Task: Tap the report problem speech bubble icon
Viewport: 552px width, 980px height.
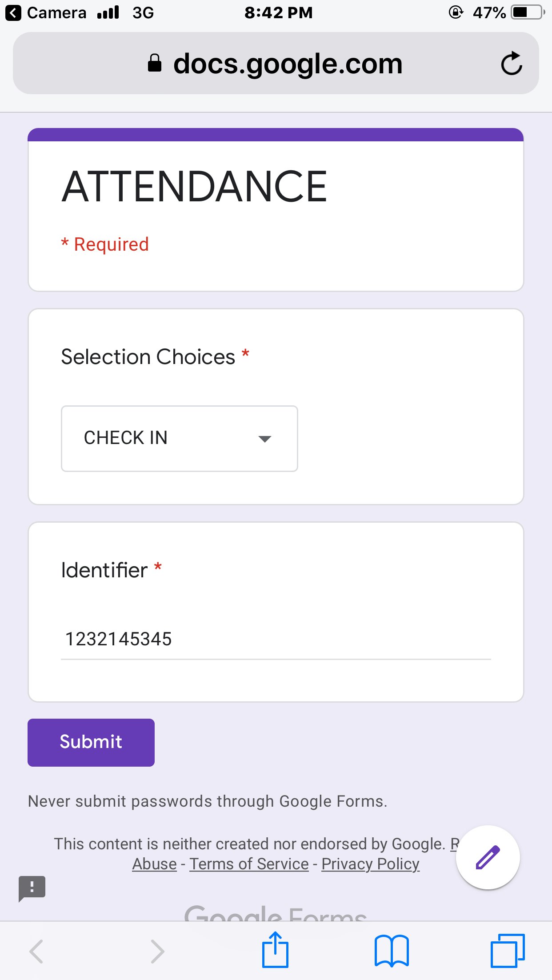Action: pyautogui.click(x=31, y=888)
